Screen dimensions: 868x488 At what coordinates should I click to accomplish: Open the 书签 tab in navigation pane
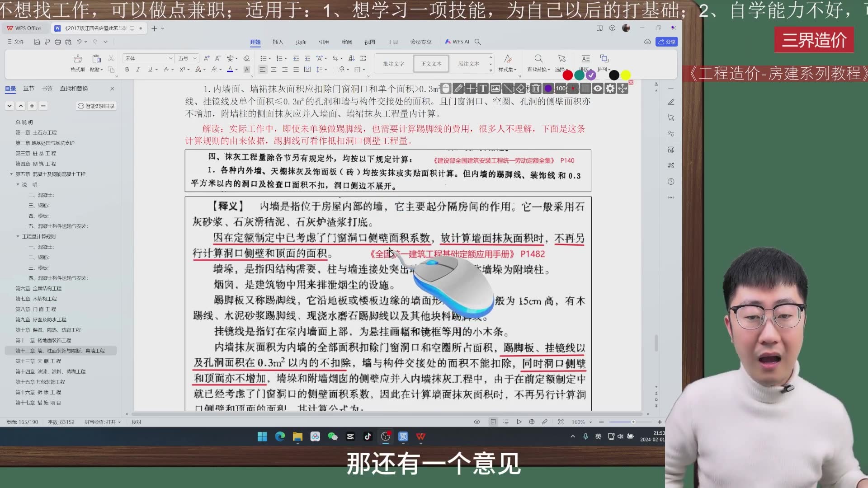[x=47, y=89]
